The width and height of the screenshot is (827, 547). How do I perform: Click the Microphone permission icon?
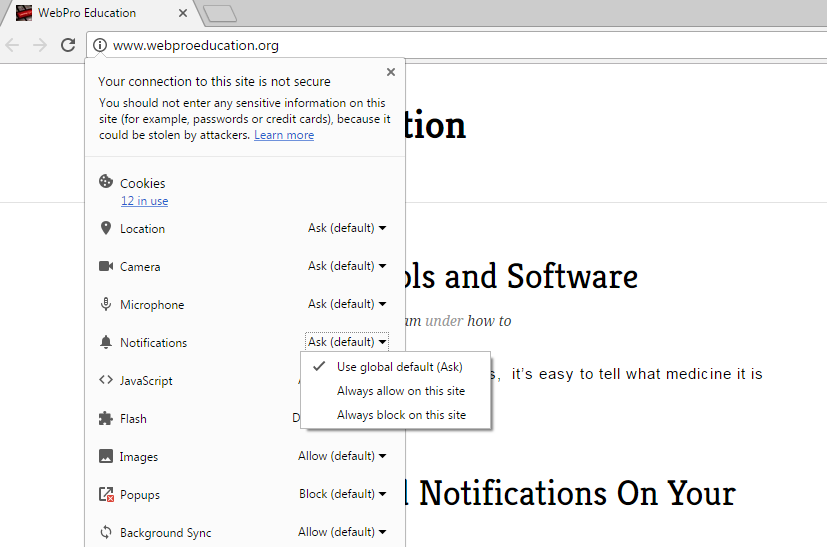106,304
